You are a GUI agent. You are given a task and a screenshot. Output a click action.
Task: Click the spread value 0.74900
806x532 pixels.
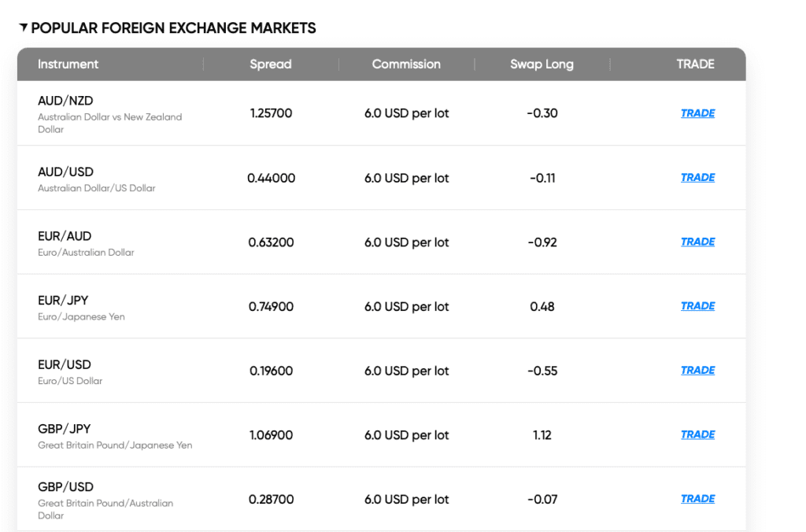(271, 306)
